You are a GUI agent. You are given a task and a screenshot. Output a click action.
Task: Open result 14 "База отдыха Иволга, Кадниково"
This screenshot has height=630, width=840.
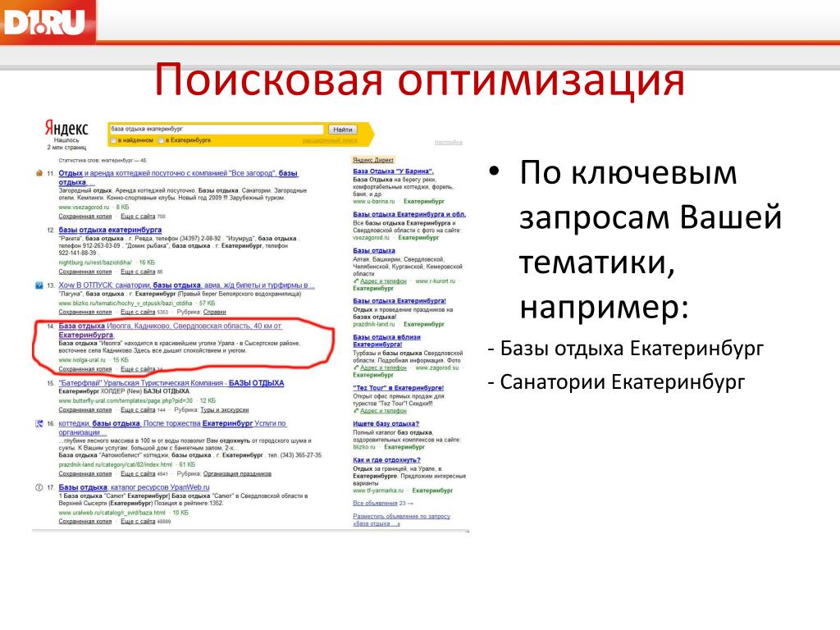[x=170, y=330]
